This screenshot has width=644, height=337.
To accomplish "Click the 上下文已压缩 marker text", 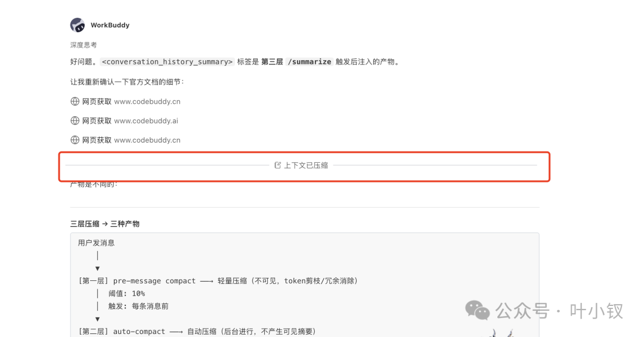I will point(306,165).
